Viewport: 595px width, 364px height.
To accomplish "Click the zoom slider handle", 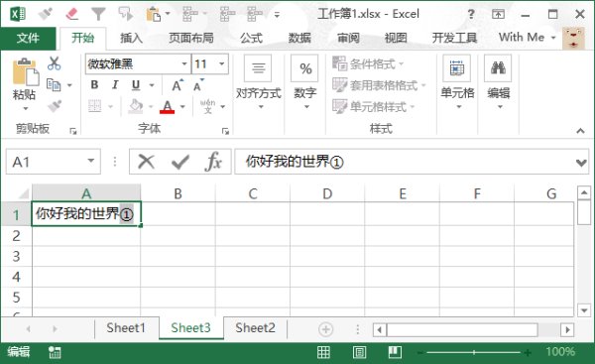I will 474,353.
